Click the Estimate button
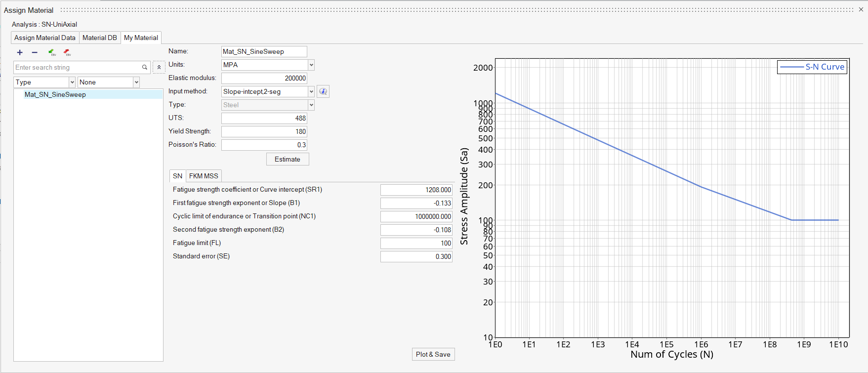The height and width of the screenshot is (373, 868). click(288, 159)
